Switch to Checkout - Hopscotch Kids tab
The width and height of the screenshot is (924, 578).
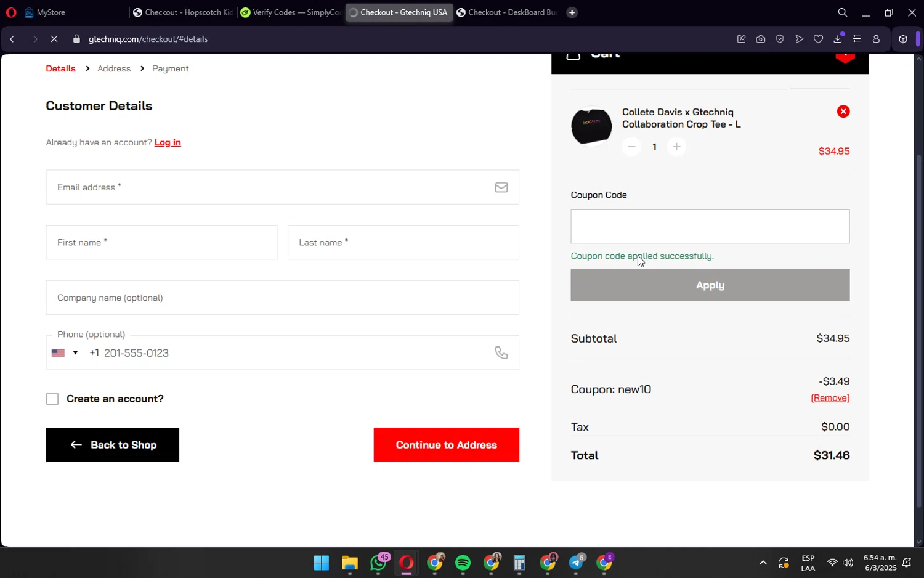click(x=183, y=12)
